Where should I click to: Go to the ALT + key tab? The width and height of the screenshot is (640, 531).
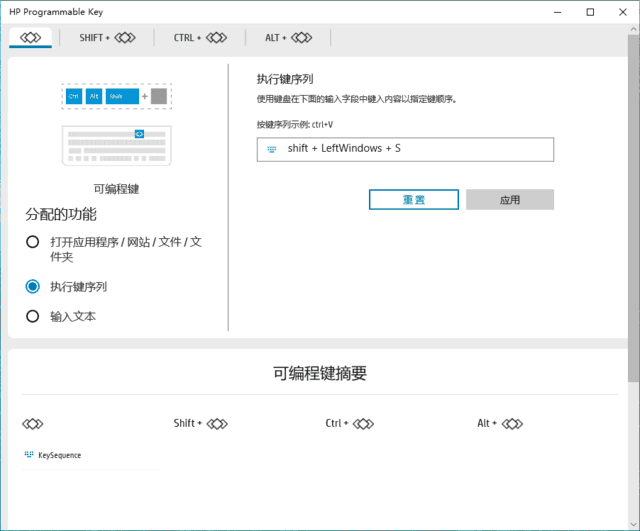coord(289,38)
